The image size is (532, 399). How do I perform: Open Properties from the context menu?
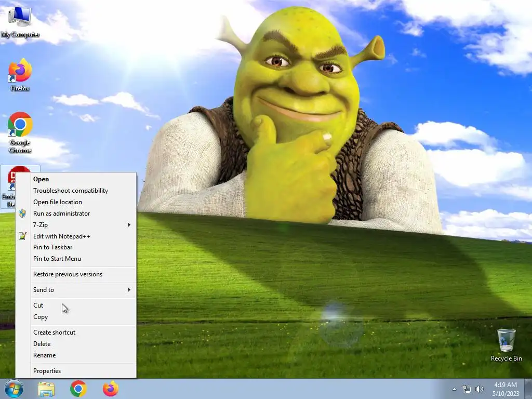pos(76,371)
